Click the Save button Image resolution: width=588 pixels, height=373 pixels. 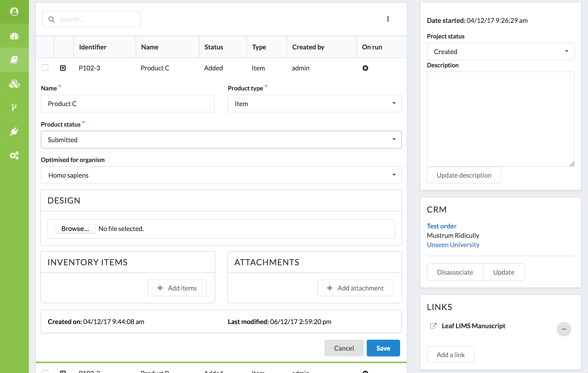pyautogui.click(x=383, y=348)
